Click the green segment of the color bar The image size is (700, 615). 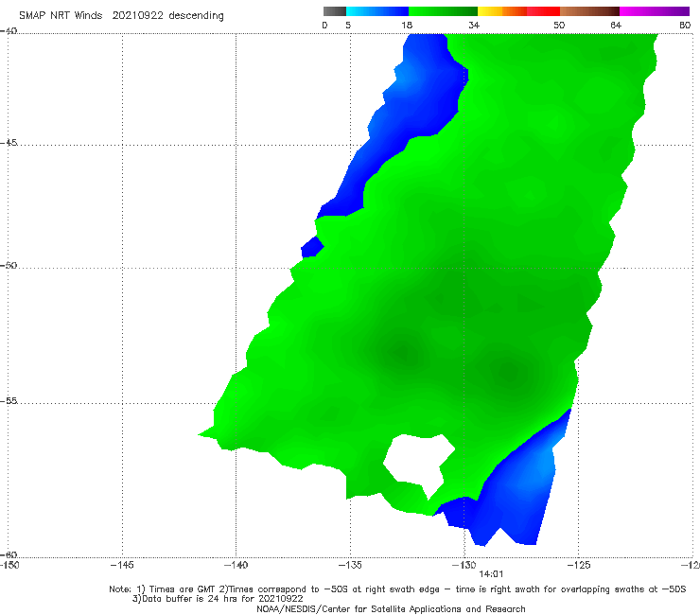(x=443, y=11)
